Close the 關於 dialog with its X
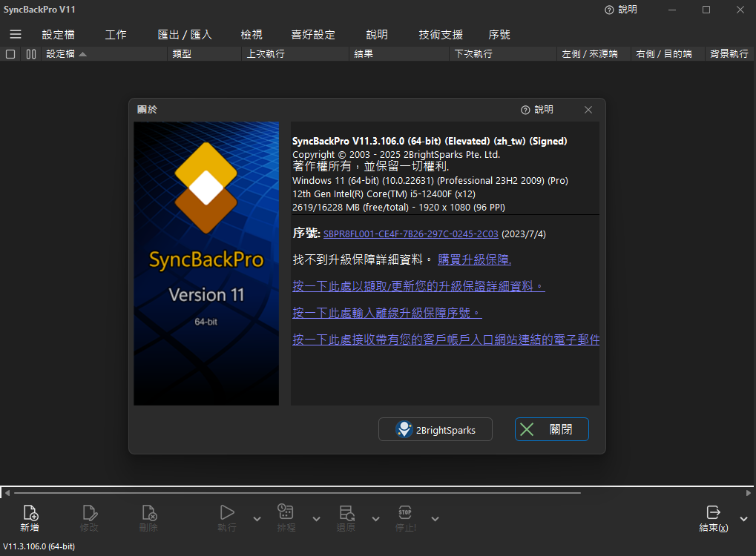The width and height of the screenshot is (756, 556). pyautogui.click(x=588, y=110)
